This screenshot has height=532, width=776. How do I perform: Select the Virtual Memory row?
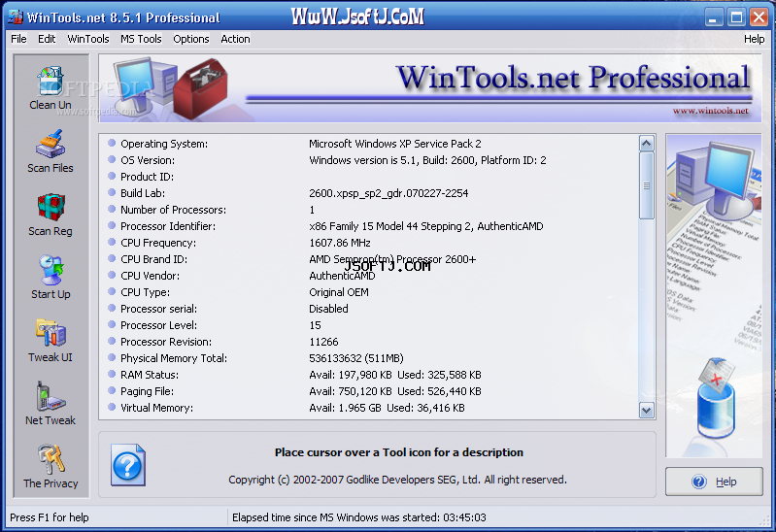(370, 408)
